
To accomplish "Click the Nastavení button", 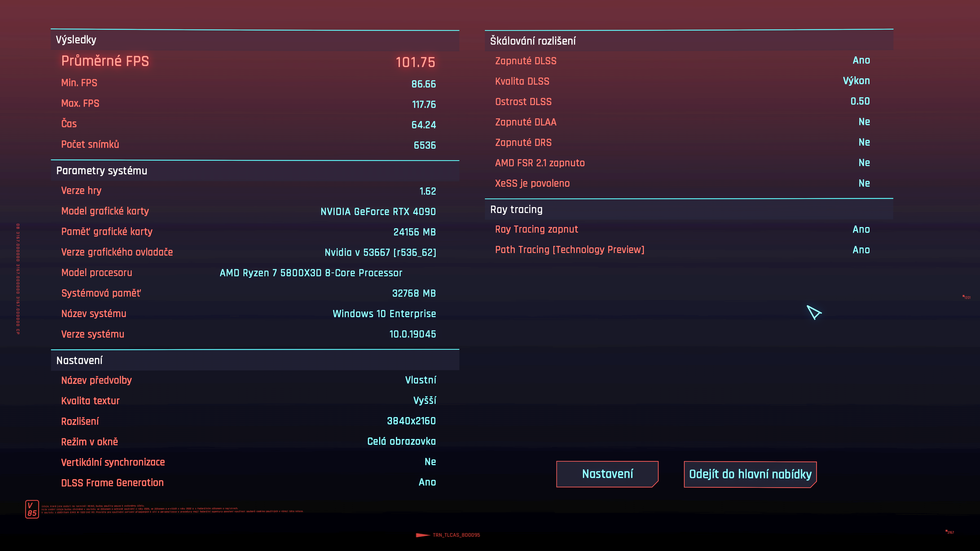I will 607,474.
